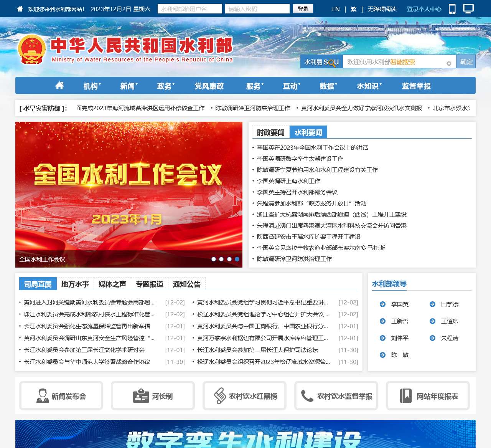The image size is (491, 448).
Task: Go to homepage via navigation house icon
Action: click(59, 85)
